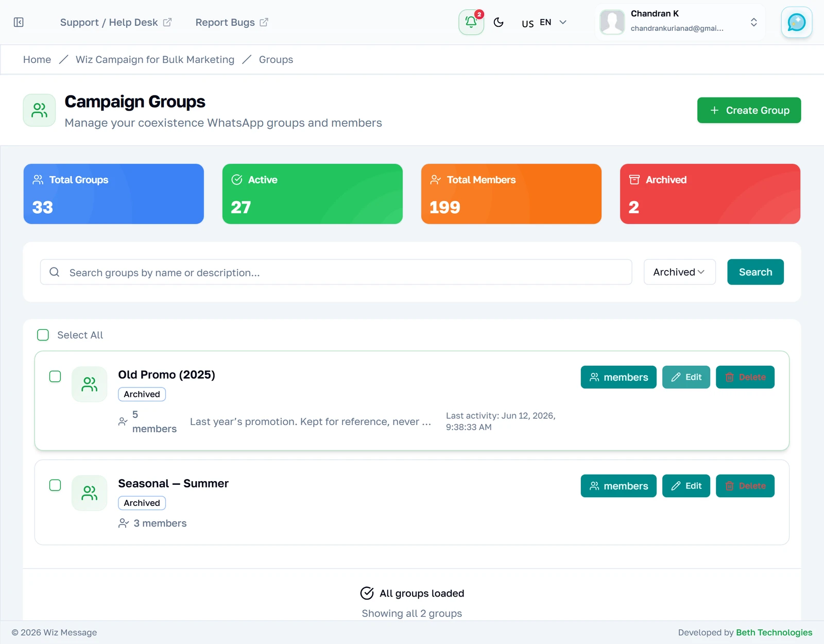Screen dimensions: 824x644
Task: Click the Campaign Groups header icon
Action: [x=39, y=110]
